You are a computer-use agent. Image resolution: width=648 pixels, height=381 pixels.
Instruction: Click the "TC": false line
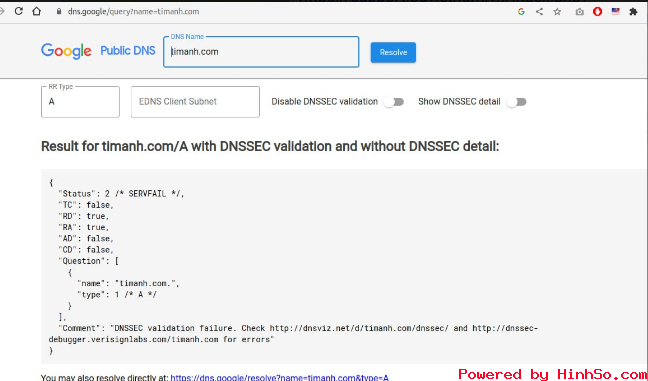[86, 205]
